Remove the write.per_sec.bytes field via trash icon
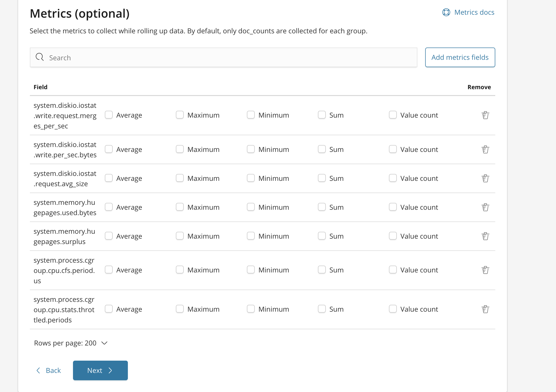The width and height of the screenshot is (556, 392). (485, 149)
